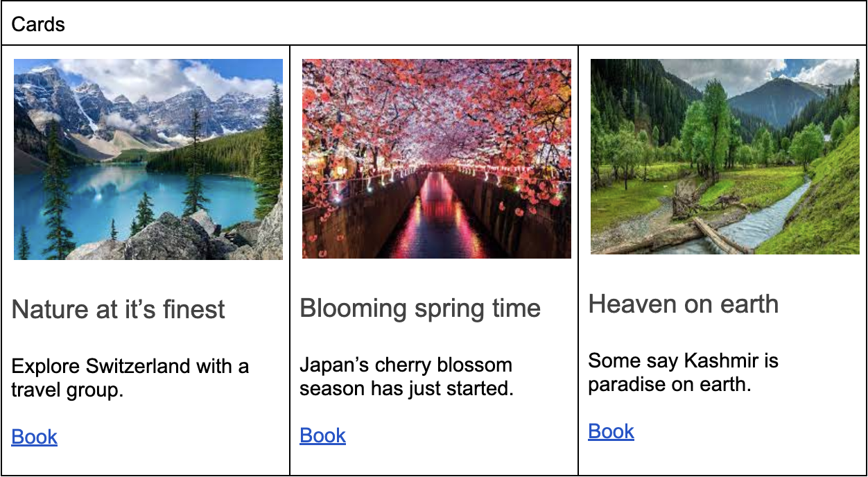Click the 'Heaven on earth' heading
The image size is (868, 477).
[684, 304]
